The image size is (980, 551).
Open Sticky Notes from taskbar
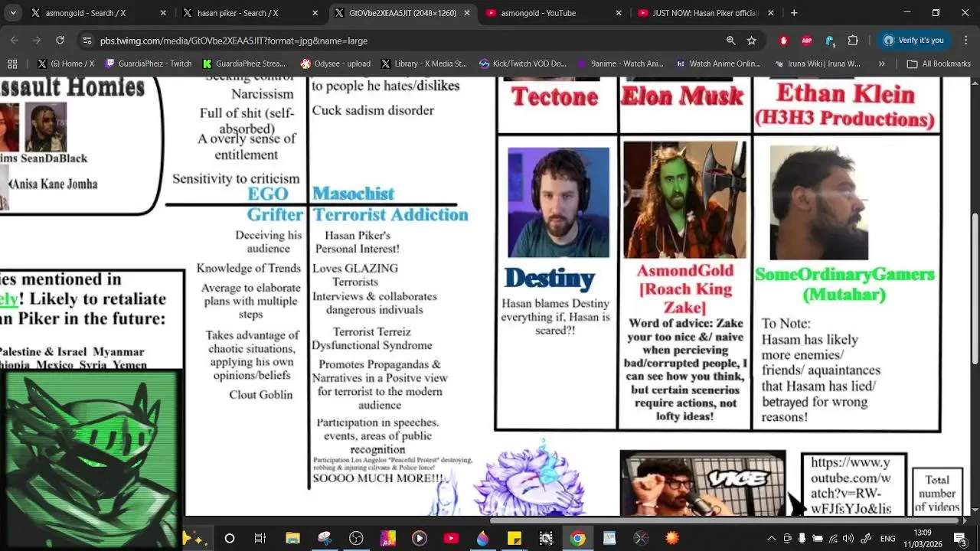pos(514,538)
